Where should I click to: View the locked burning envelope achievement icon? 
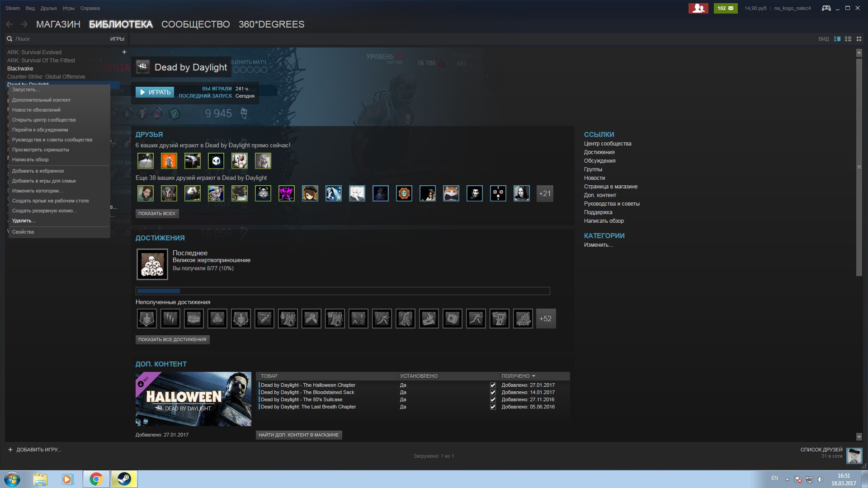tap(429, 319)
